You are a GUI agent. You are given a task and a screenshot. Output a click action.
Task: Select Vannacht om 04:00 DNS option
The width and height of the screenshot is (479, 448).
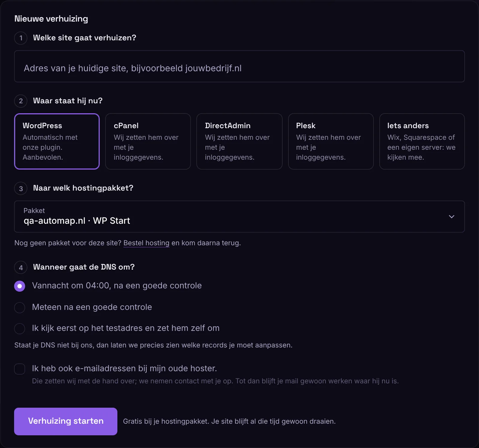(x=20, y=286)
